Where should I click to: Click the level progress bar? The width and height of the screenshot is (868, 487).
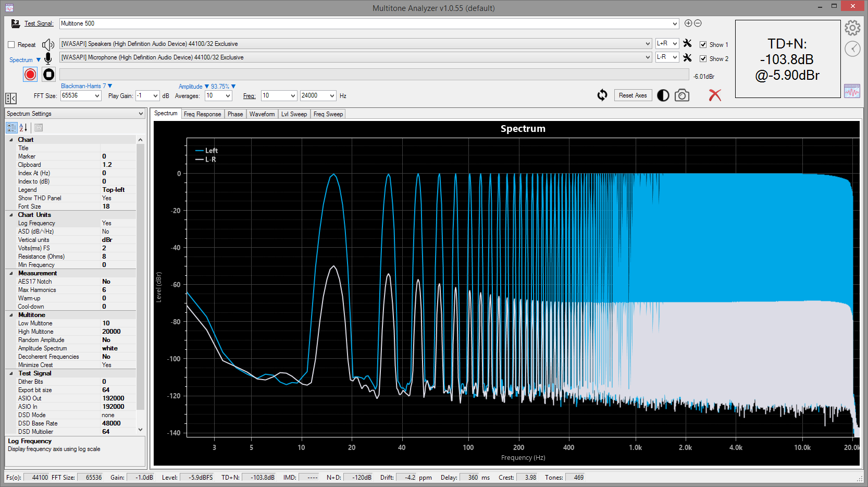374,75
